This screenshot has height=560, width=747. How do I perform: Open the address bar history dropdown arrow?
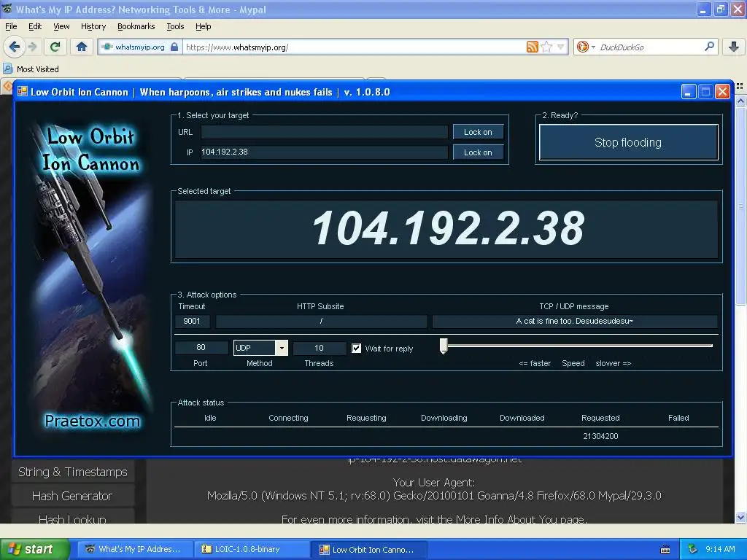click(x=561, y=47)
